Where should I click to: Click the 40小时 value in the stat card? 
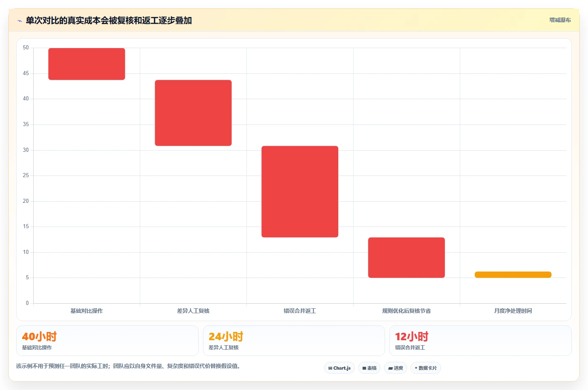click(39, 336)
